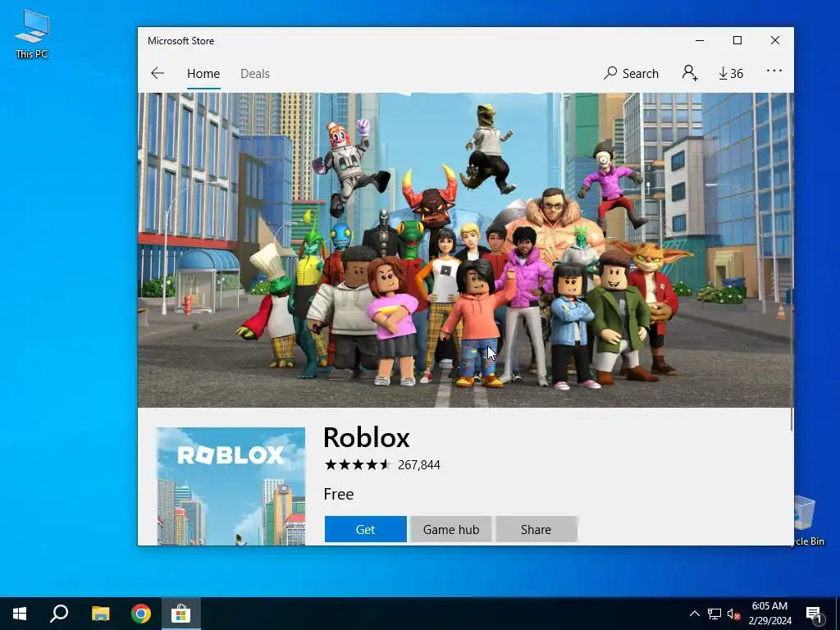
Task: Click the Roblox hero banner image
Action: (465, 250)
